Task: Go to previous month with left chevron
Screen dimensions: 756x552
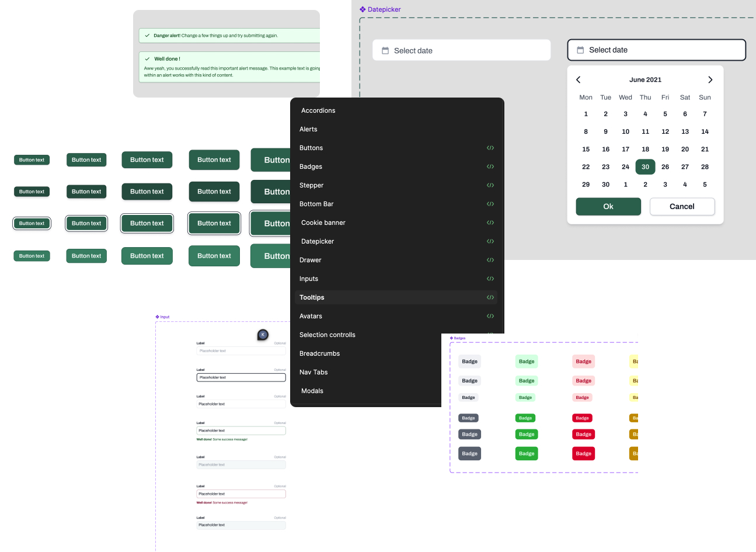Action: (x=579, y=80)
